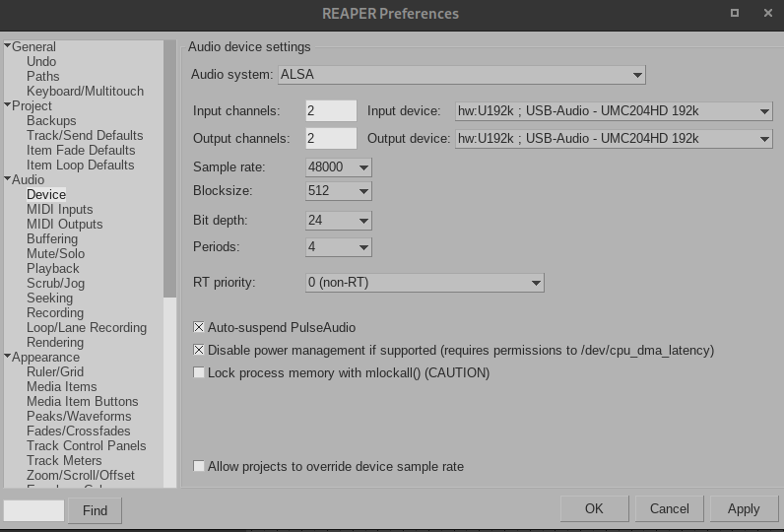
Task: Open Keyboard/Multitouch preferences page
Action: (x=85, y=91)
